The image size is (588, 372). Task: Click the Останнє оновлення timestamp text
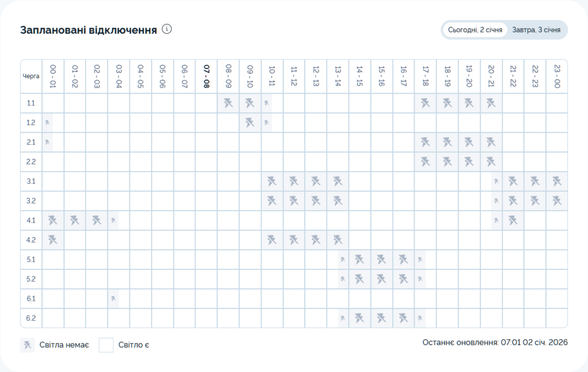point(495,343)
